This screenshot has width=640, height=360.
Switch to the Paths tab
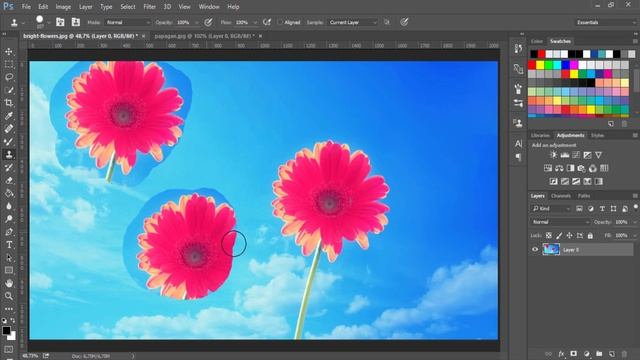(584, 196)
